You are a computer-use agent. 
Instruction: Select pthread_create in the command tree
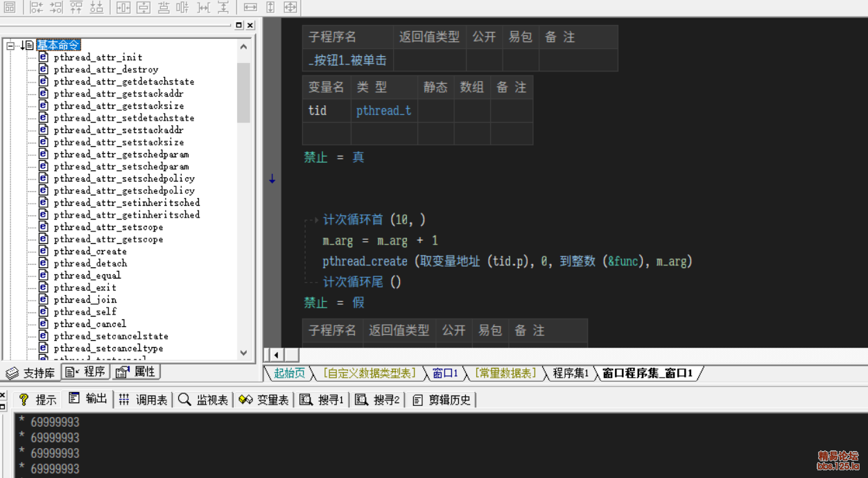90,251
